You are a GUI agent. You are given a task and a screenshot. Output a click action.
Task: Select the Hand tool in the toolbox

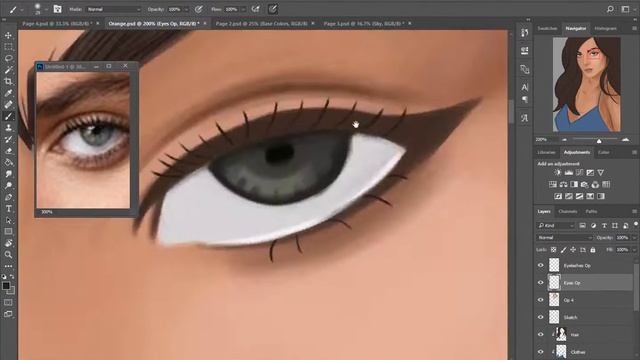[8, 243]
